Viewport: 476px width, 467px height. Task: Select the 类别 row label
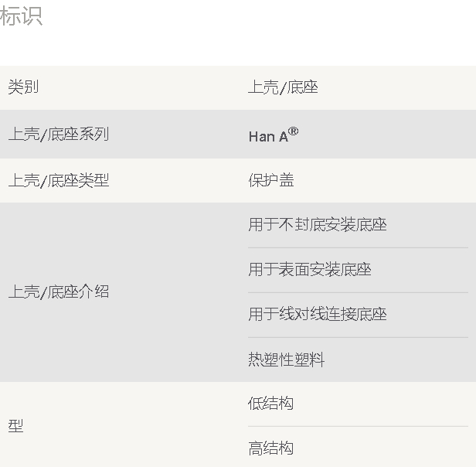coord(23,87)
